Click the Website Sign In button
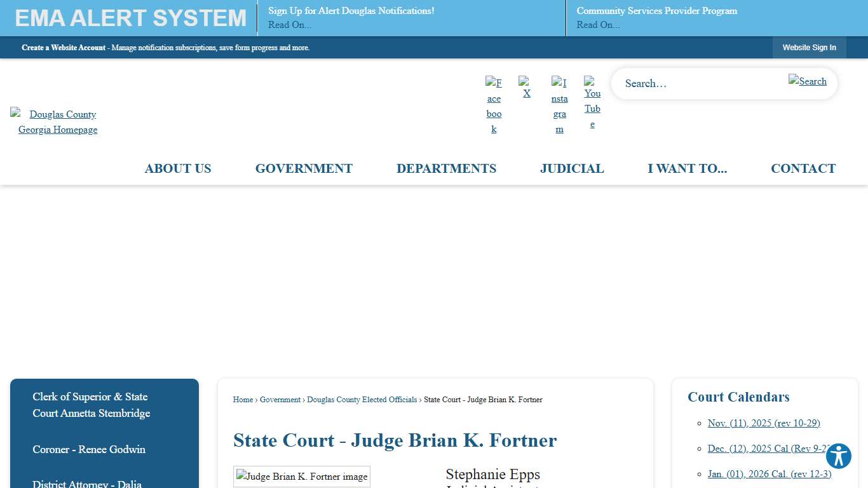This screenshot has width=868, height=488. point(809,47)
